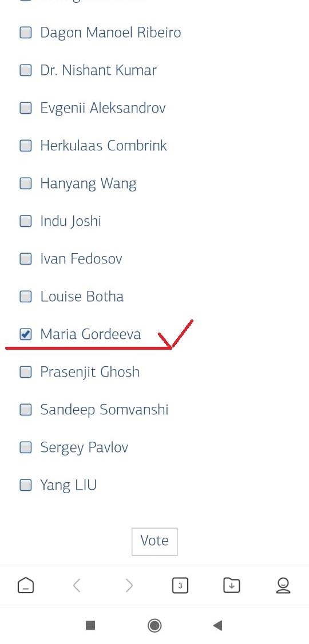
Task: Click the Yang LIU name label
Action: (x=68, y=486)
